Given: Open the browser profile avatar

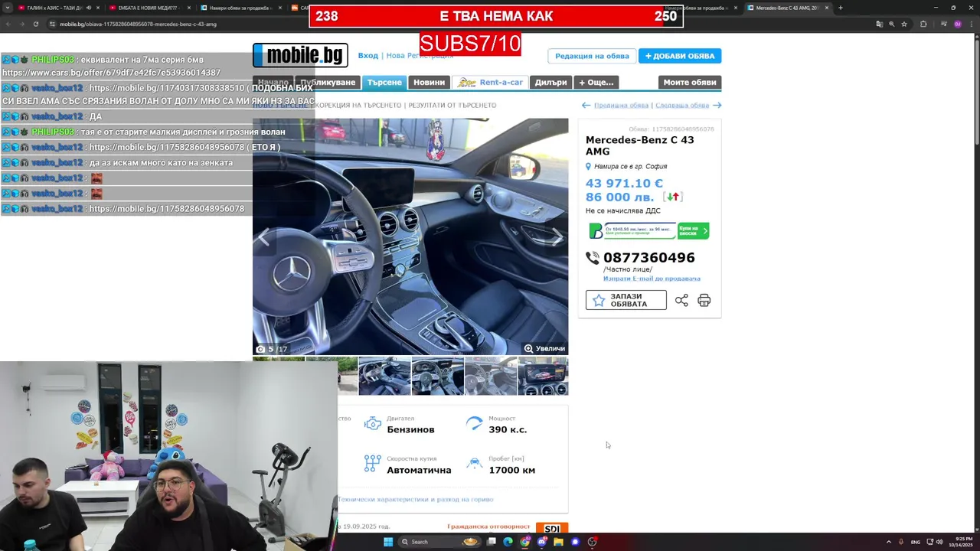Looking at the screenshot, I should [x=957, y=24].
